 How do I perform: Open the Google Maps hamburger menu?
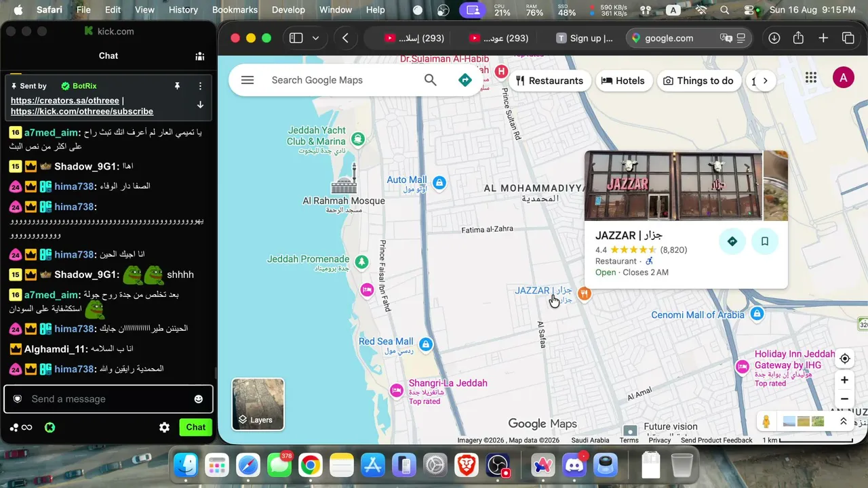248,80
